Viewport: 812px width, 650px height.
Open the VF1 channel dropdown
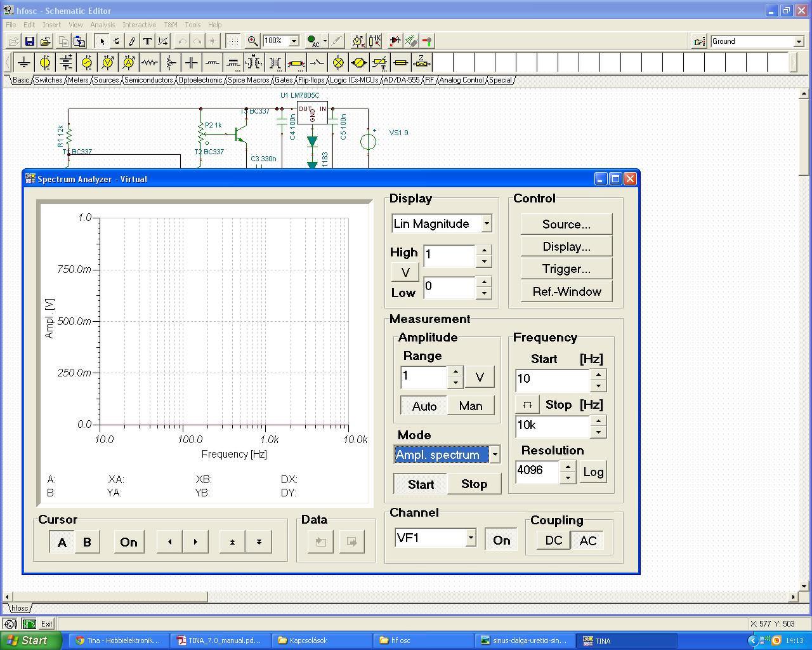[x=471, y=538]
